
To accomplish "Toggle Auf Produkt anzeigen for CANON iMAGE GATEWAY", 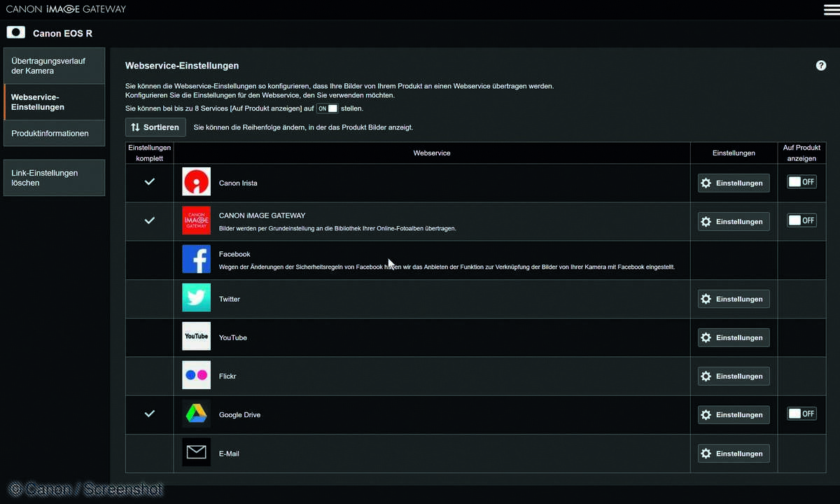I will coord(801,220).
